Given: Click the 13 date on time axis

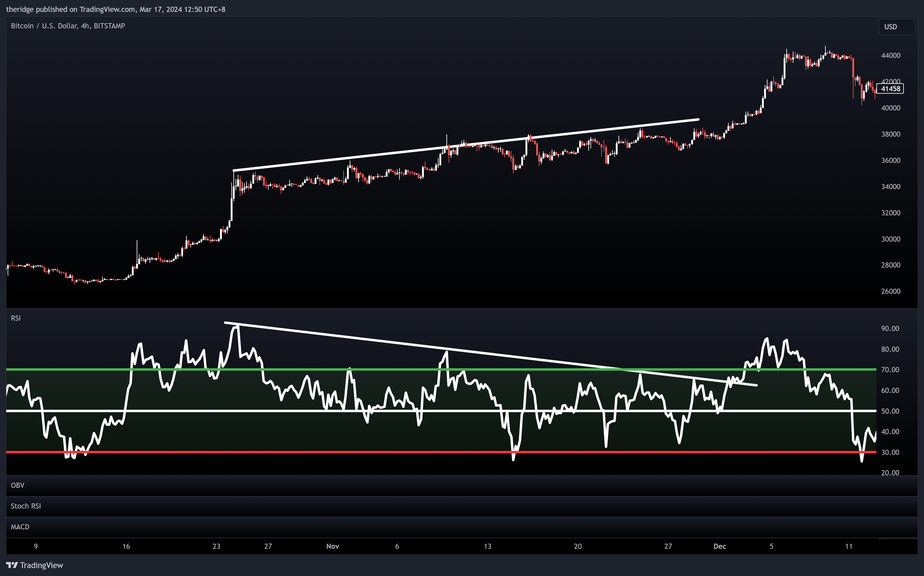Looking at the screenshot, I should [x=487, y=546].
